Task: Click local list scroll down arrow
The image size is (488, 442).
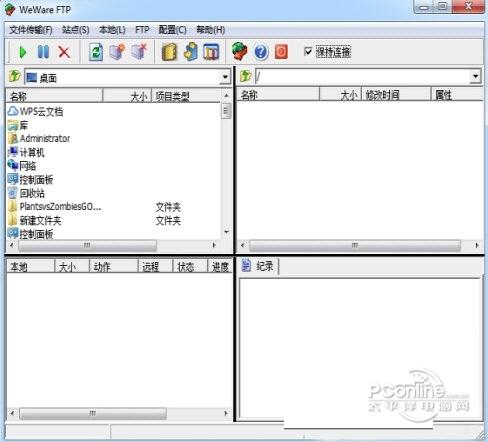Action: point(226,232)
